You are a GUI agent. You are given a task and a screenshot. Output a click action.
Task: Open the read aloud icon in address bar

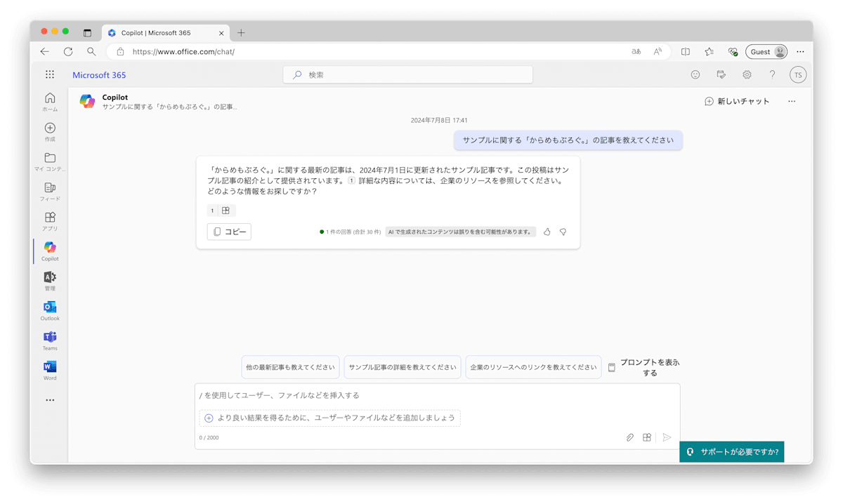pos(658,52)
